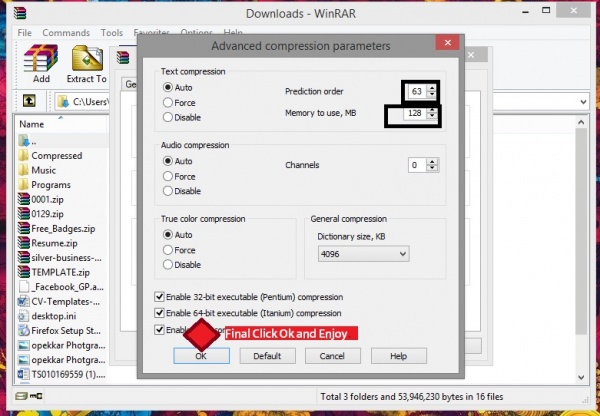This screenshot has width=600, height=416.
Task: Expand the address bar path dropdown arrow
Action: point(583,102)
